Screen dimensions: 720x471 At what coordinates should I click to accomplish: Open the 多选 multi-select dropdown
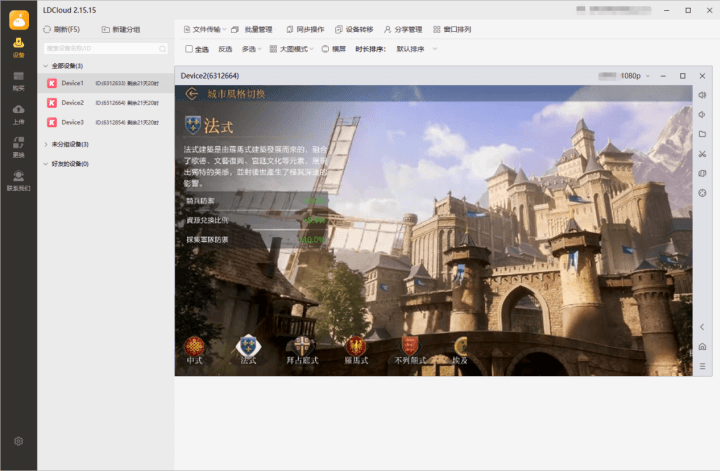click(x=252, y=49)
